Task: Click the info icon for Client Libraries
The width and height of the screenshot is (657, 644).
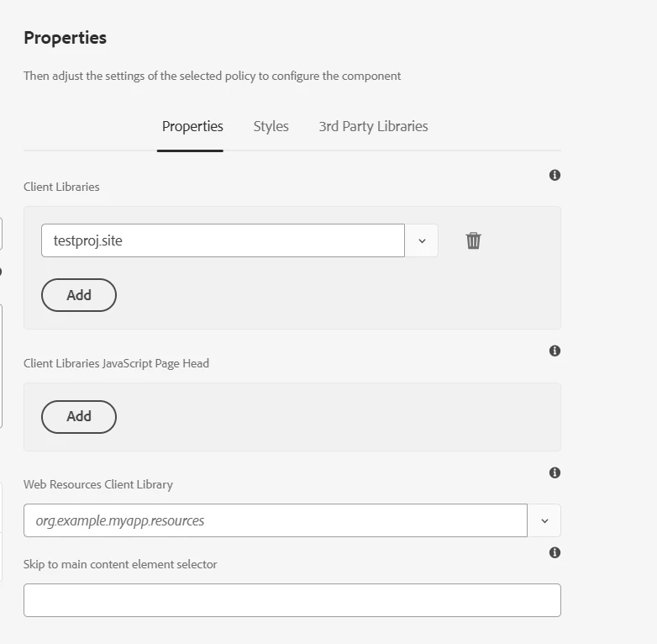Action: coord(555,175)
